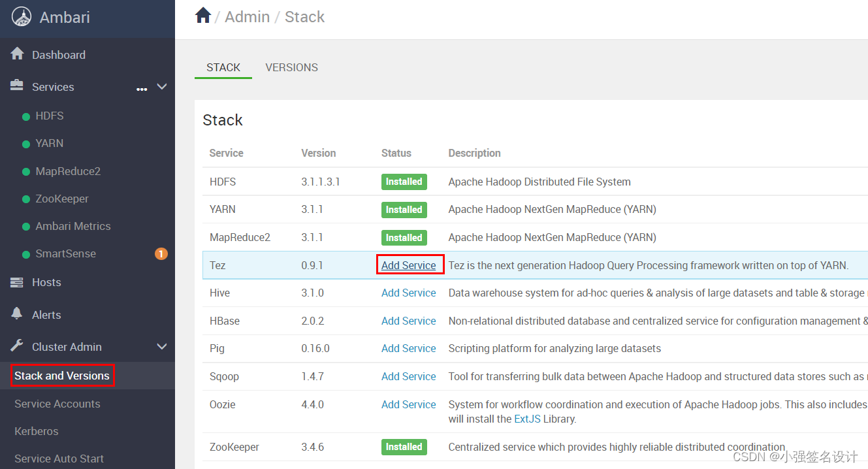This screenshot has height=469, width=868.
Task: Collapse the Services section chevron
Action: click(162, 86)
